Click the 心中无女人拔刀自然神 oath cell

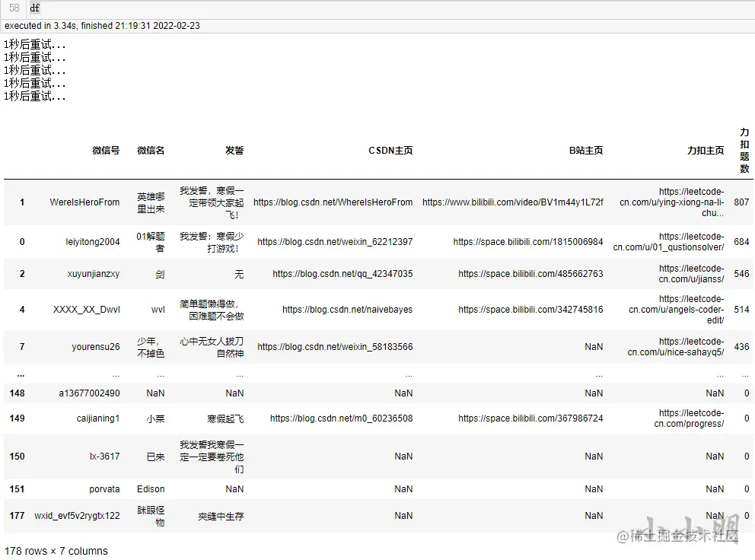[x=212, y=347]
